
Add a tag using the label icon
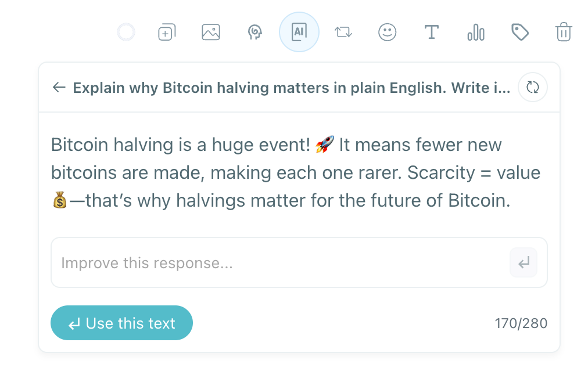[x=519, y=32]
